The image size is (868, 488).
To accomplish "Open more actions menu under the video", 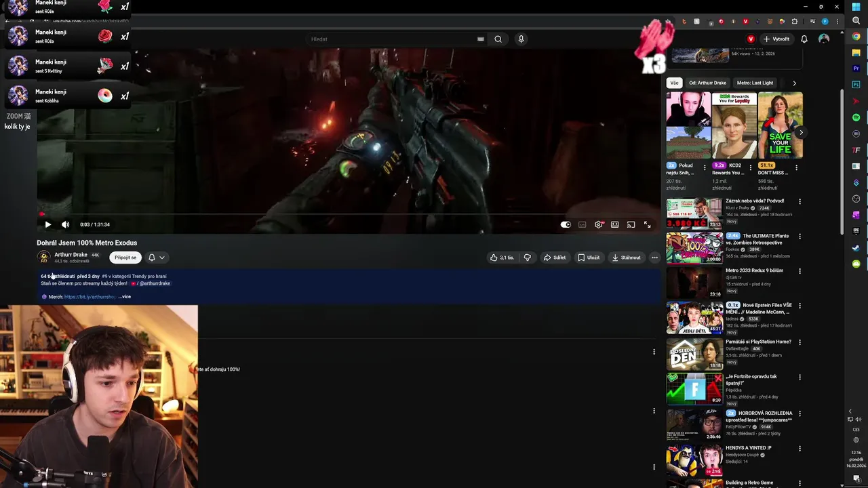I will click(654, 258).
